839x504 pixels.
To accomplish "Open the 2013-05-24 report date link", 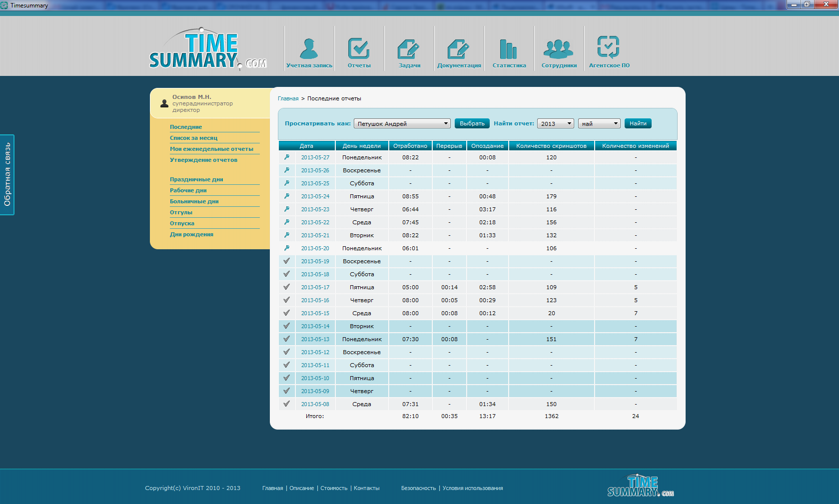I will (x=315, y=196).
